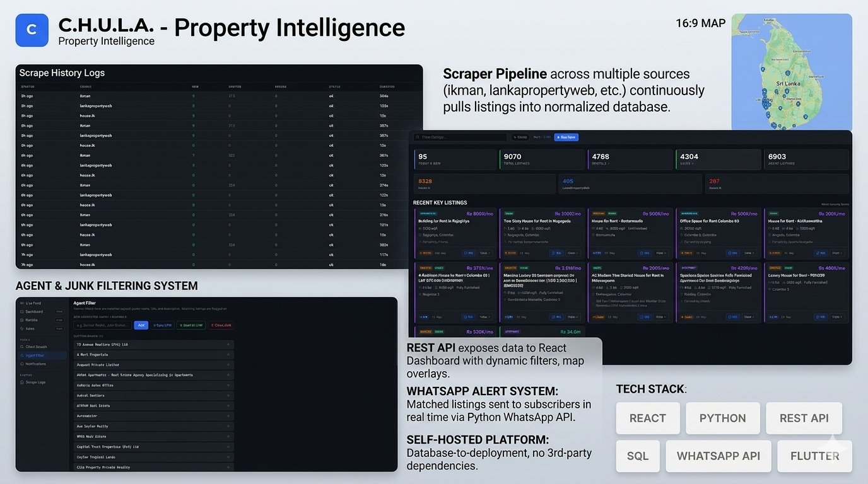
Task: Open the 95 today stat card
Action: click(x=455, y=159)
